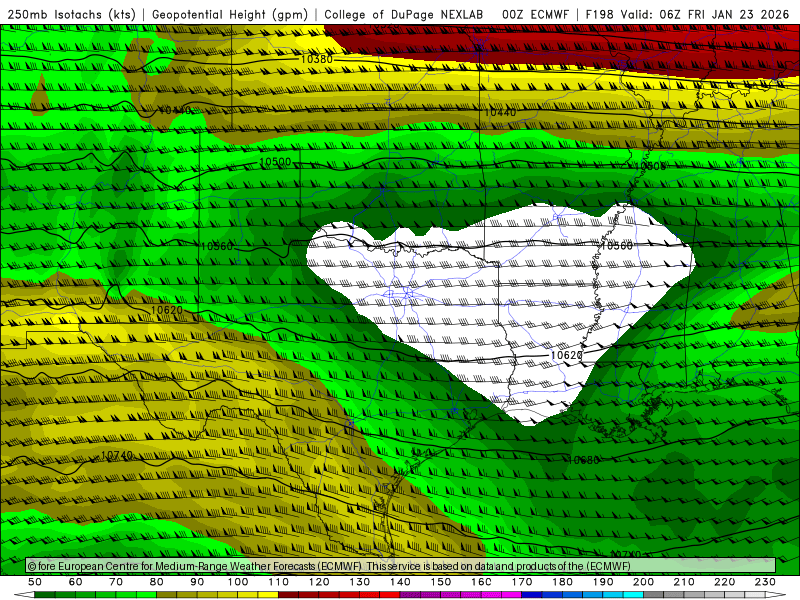800x600 pixels.
Task: Click the 130 value on the color scale
Action: tap(360, 582)
